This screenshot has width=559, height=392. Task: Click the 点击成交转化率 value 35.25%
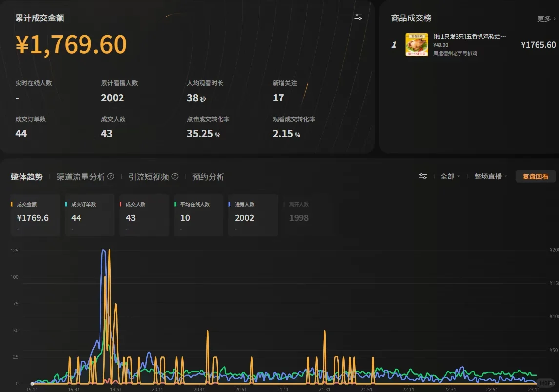point(203,134)
